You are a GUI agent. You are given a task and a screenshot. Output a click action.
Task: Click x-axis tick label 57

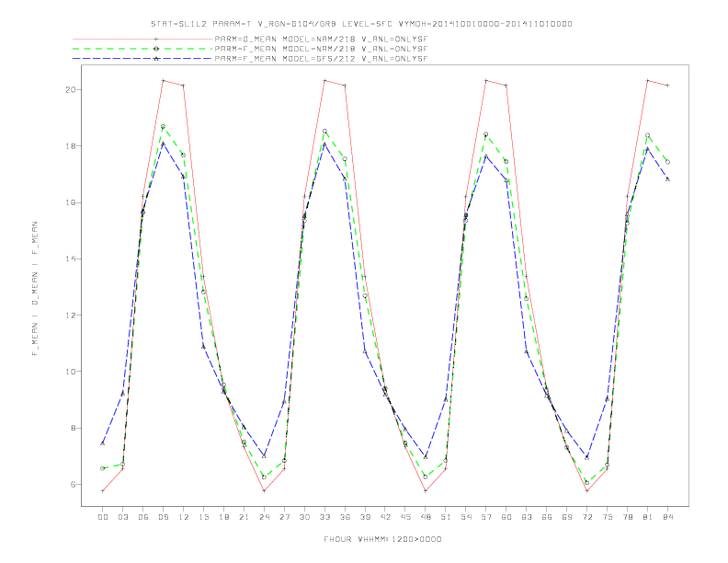point(486,517)
